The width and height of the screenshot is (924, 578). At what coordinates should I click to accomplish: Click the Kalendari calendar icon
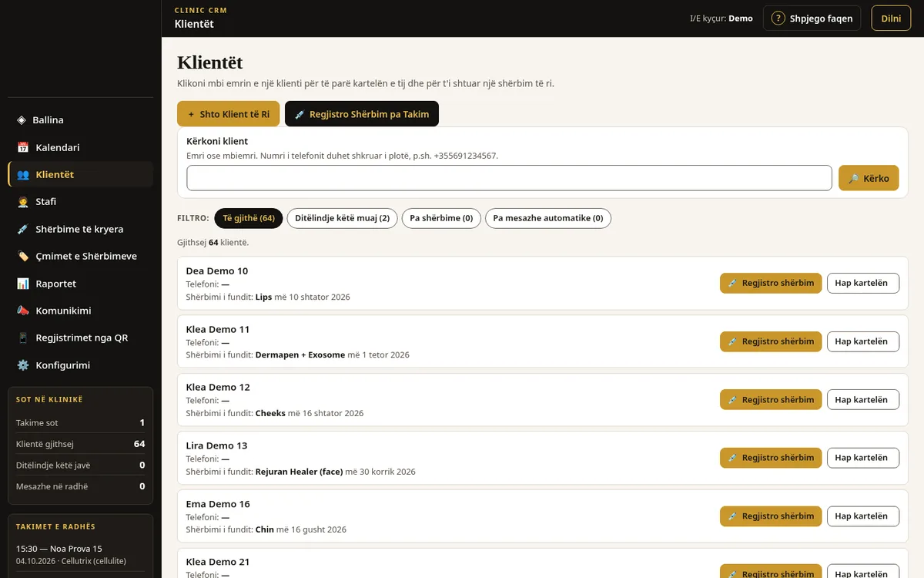(x=23, y=147)
